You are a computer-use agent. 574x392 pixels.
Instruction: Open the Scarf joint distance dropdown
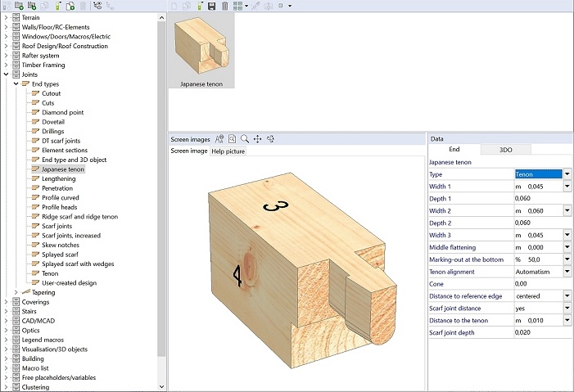tap(567, 309)
